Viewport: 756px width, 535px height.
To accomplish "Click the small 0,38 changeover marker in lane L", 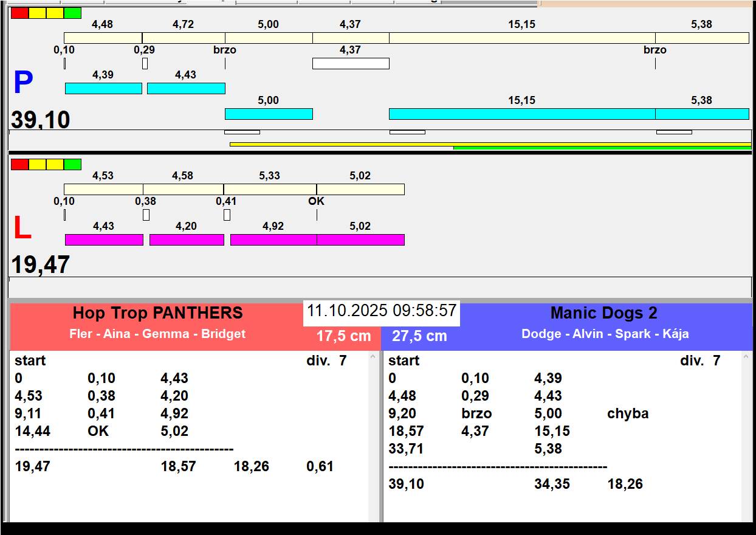I will coord(146,215).
